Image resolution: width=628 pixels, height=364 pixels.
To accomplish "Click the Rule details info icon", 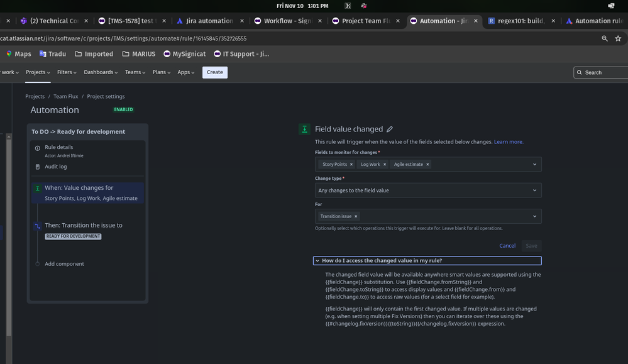I will (38, 148).
